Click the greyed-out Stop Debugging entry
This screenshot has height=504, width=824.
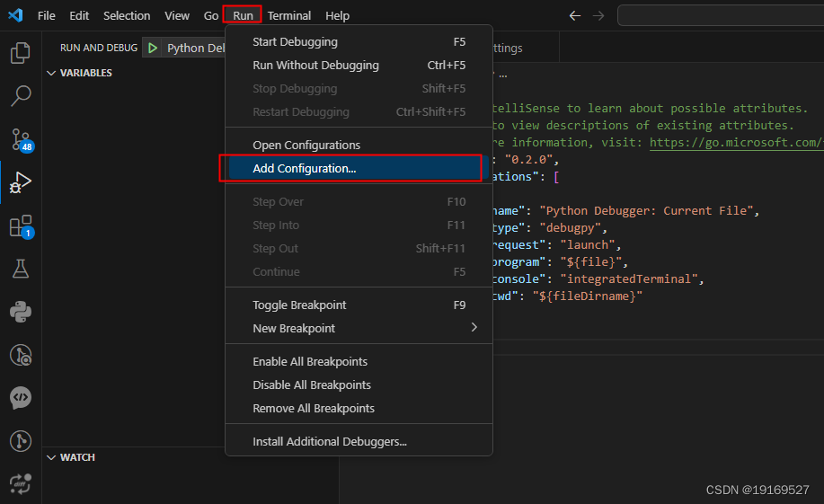(359, 88)
